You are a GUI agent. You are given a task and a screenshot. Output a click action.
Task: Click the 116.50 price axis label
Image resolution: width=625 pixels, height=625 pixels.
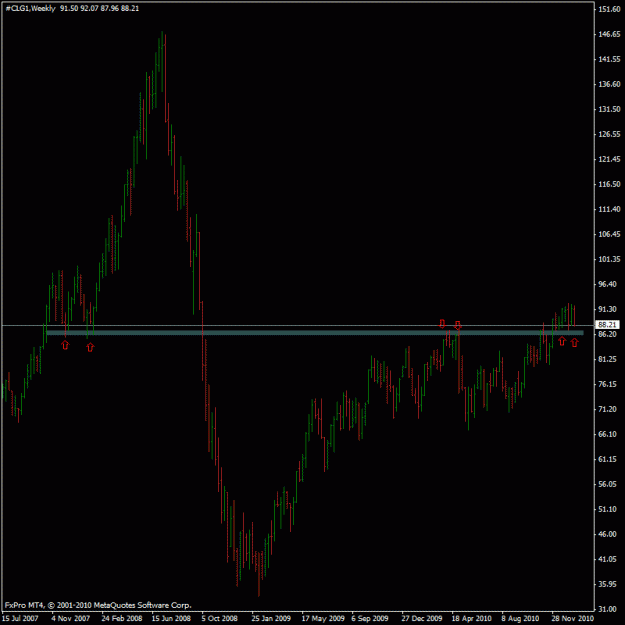(609, 184)
